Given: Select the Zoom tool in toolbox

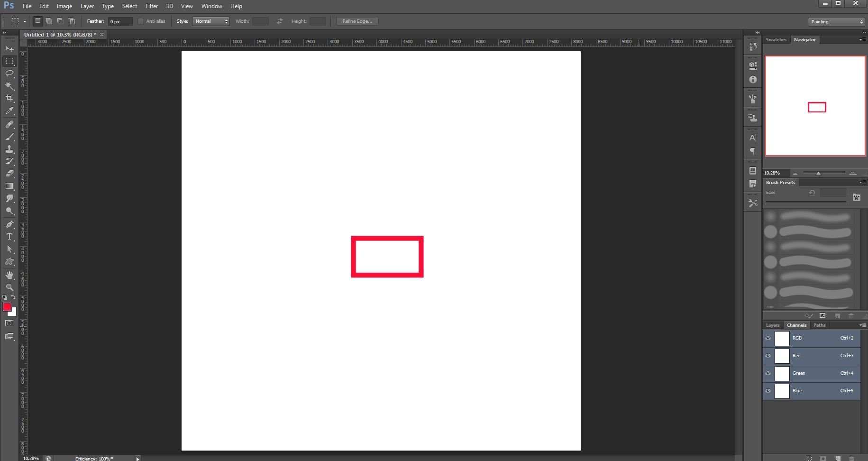Looking at the screenshot, I should (x=9, y=287).
